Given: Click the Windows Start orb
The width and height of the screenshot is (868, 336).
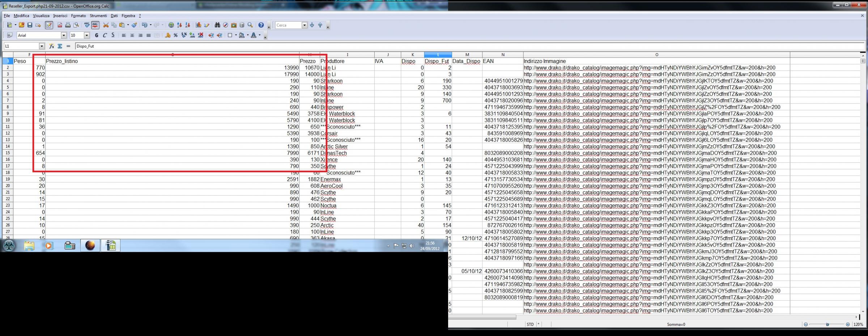Looking at the screenshot, I should click(9, 246).
